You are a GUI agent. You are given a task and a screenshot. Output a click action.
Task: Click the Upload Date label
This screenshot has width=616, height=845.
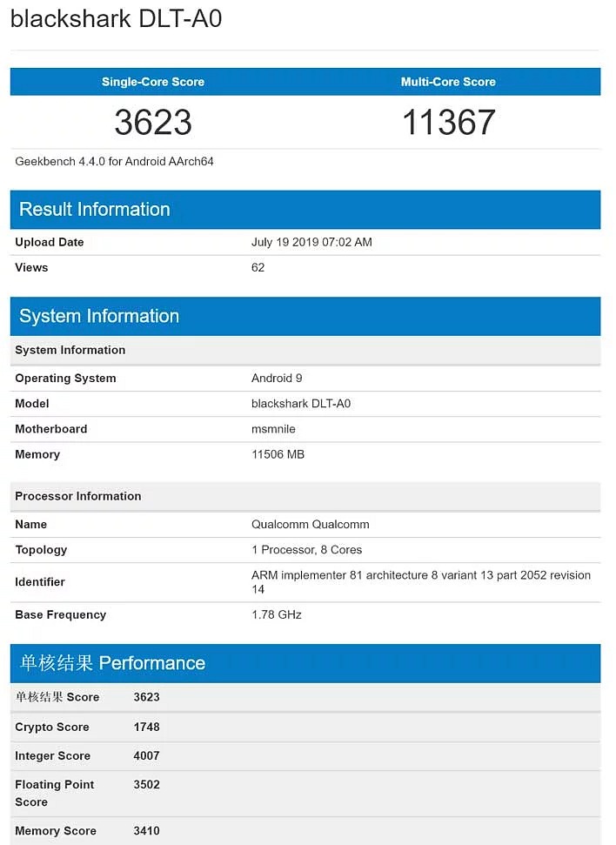coord(49,242)
